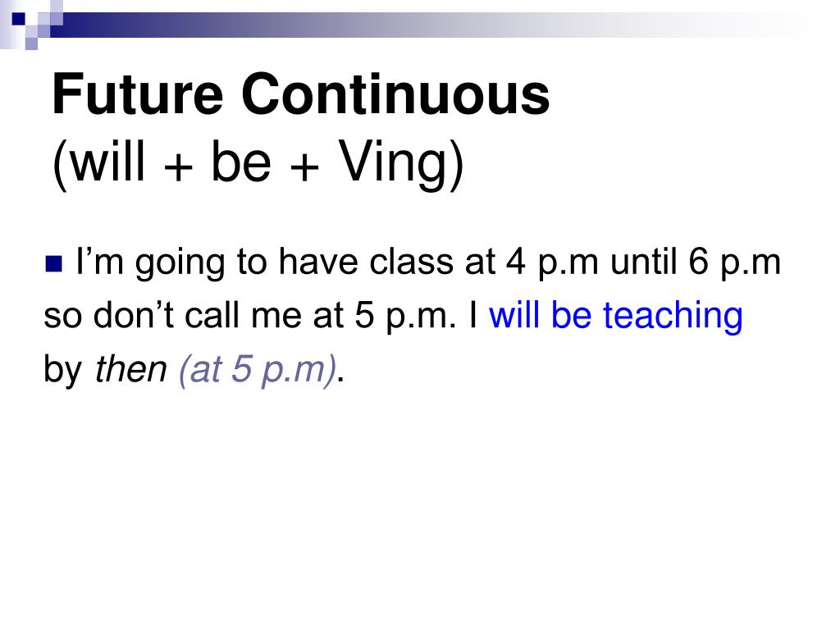840x630 pixels.
Task: Click the word "until" in the first line
Action: pyautogui.click(x=644, y=262)
